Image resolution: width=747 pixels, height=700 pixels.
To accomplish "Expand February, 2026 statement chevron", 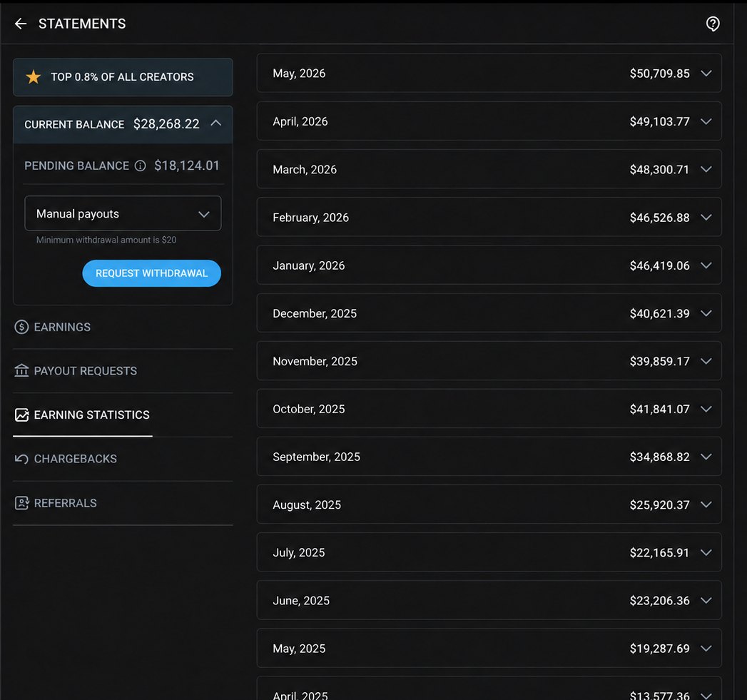I will pyautogui.click(x=706, y=218).
